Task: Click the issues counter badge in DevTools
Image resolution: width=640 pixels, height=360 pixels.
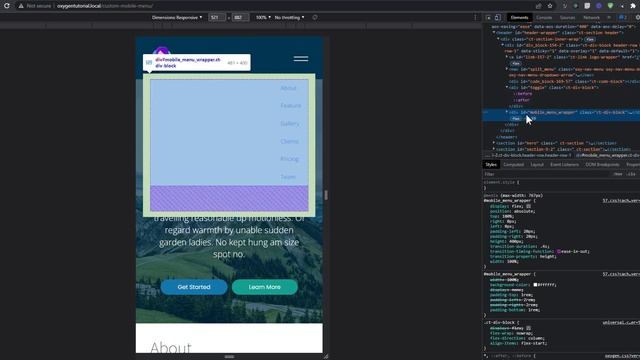Action: [x=622, y=18]
